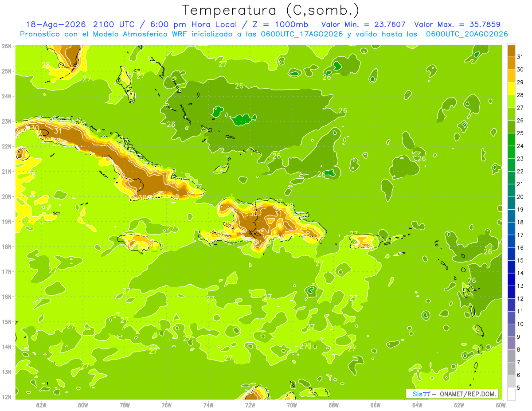Click the 62W longitude axis label
The height and width of the screenshot is (411, 532).
click(x=459, y=405)
